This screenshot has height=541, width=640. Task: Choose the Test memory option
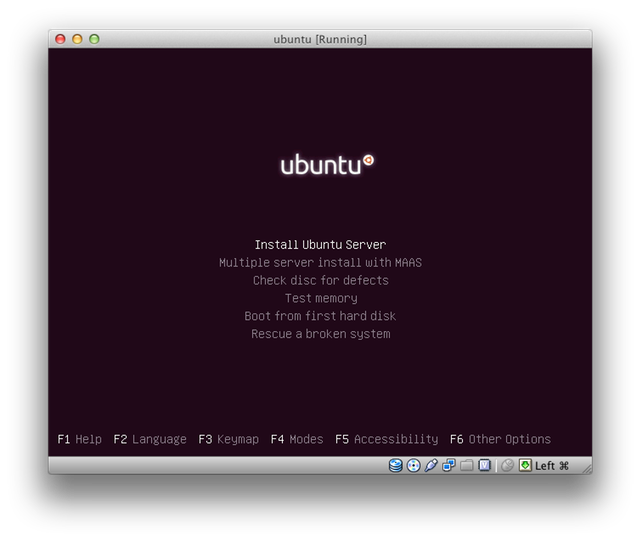[x=321, y=298]
